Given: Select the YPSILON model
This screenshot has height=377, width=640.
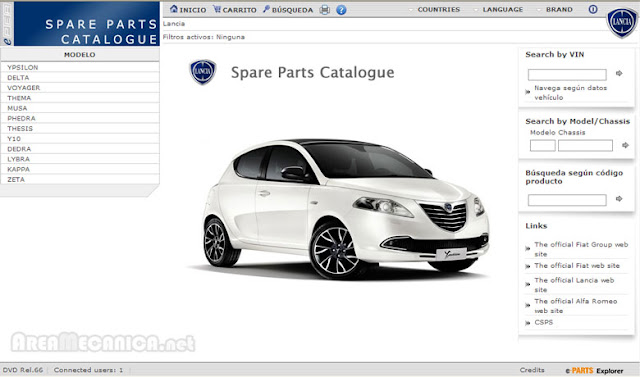Looking at the screenshot, I should click(x=80, y=67).
